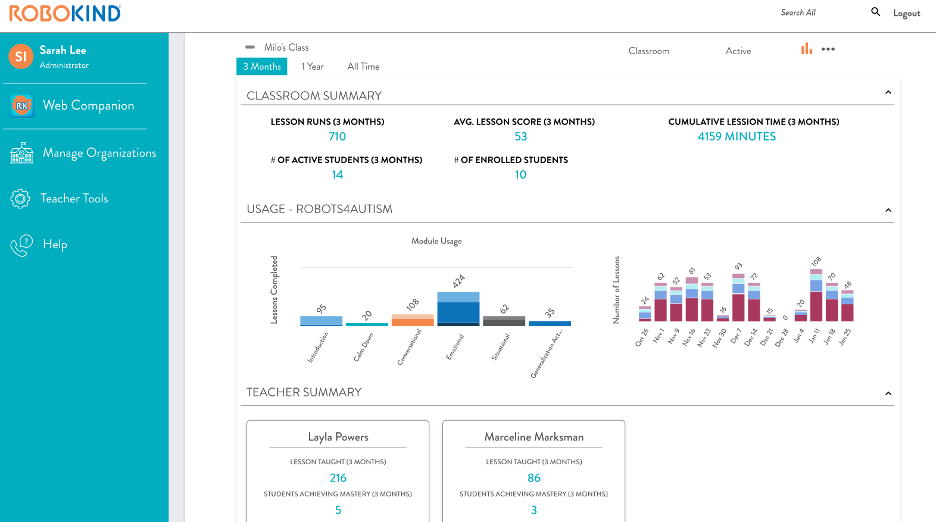Collapse the Classroom Summary section

888,93
